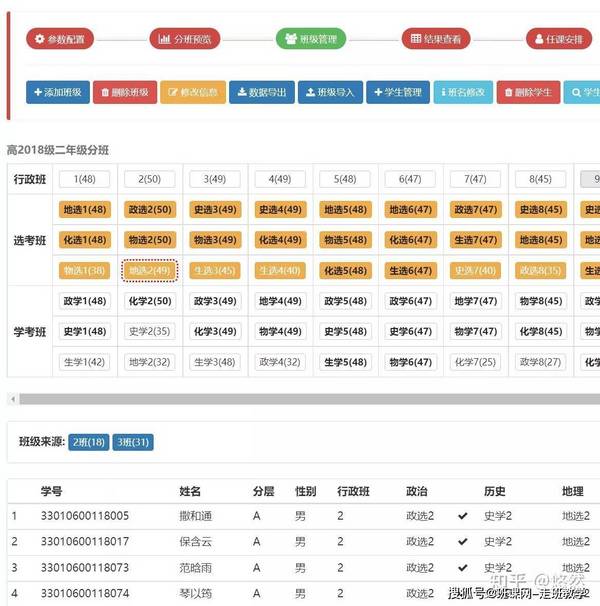Viewport: 600px width, 606px height.
Task: Click the 姓名 column header
Action: point(190,491)
